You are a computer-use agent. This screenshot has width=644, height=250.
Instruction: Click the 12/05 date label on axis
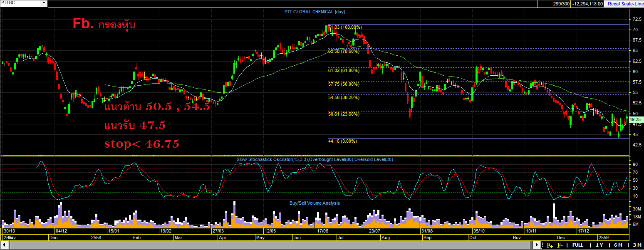pos(270,230)
